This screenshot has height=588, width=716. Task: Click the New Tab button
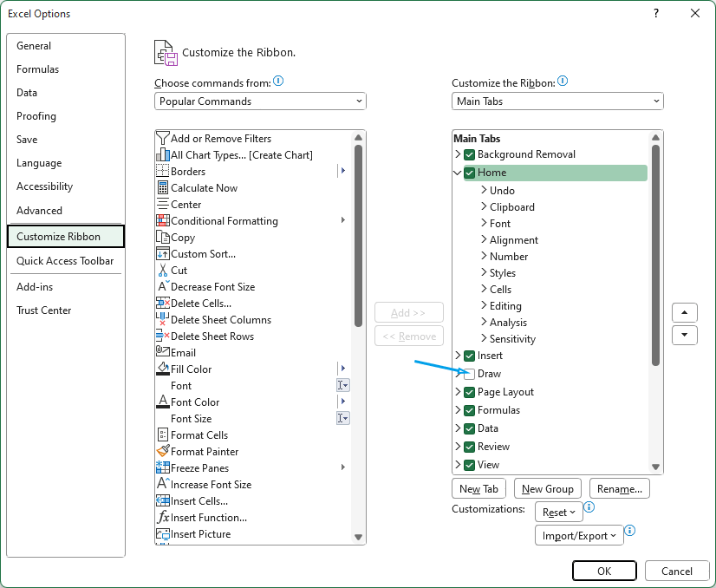point(479,489)
